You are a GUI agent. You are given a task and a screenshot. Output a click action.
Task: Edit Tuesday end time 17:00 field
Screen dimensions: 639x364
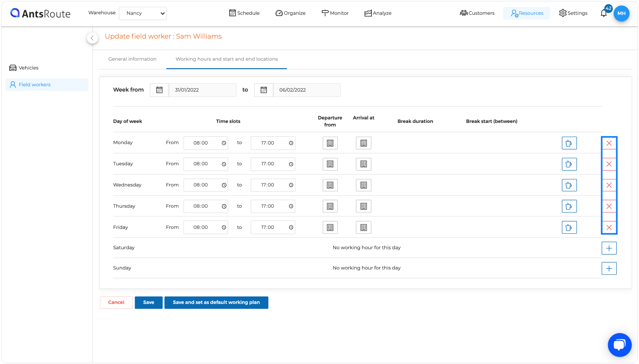273,164
